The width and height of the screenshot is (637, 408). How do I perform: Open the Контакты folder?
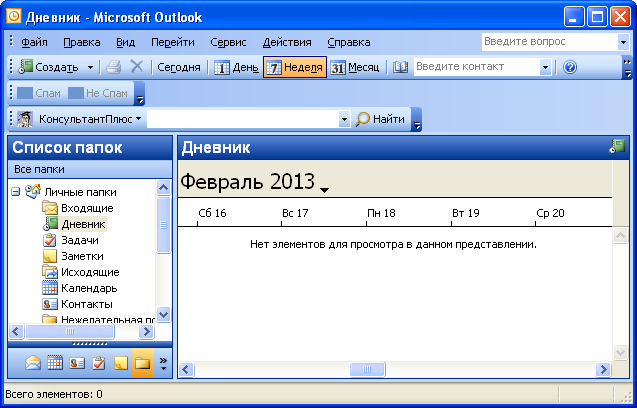pyautogui.click(x=87, y=304)
